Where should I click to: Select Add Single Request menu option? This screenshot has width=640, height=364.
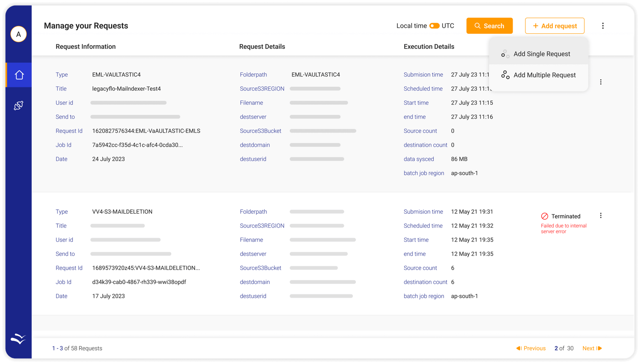pos(542,54)
